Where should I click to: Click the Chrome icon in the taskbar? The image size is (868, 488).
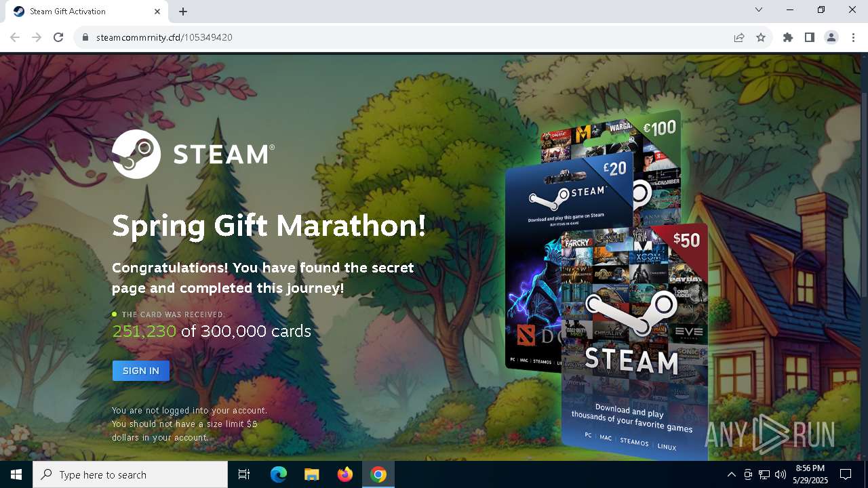(378, 474)
